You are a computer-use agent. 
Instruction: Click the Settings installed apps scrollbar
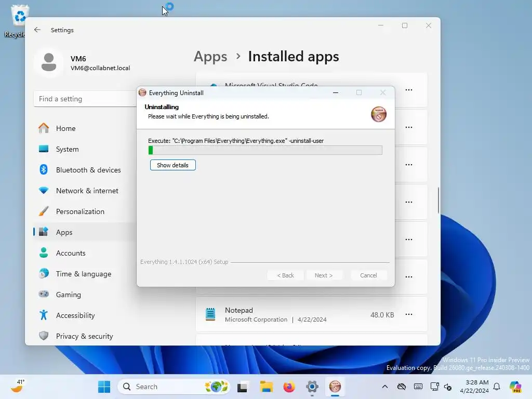tap(438, 200)
